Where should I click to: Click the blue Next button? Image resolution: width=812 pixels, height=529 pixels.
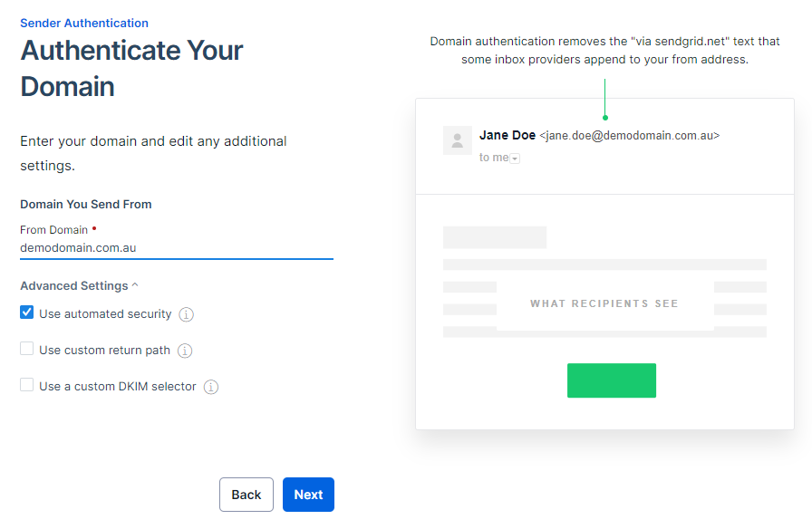point(308,495)
